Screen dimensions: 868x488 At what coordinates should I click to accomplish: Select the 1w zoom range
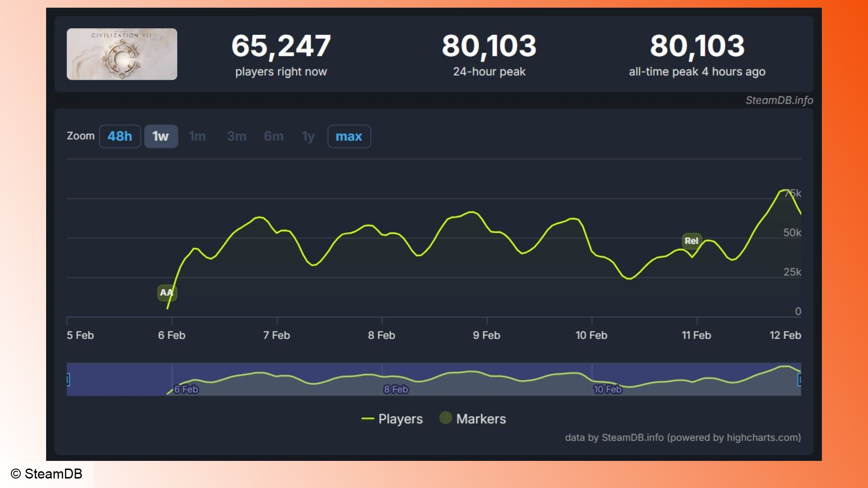160,136
